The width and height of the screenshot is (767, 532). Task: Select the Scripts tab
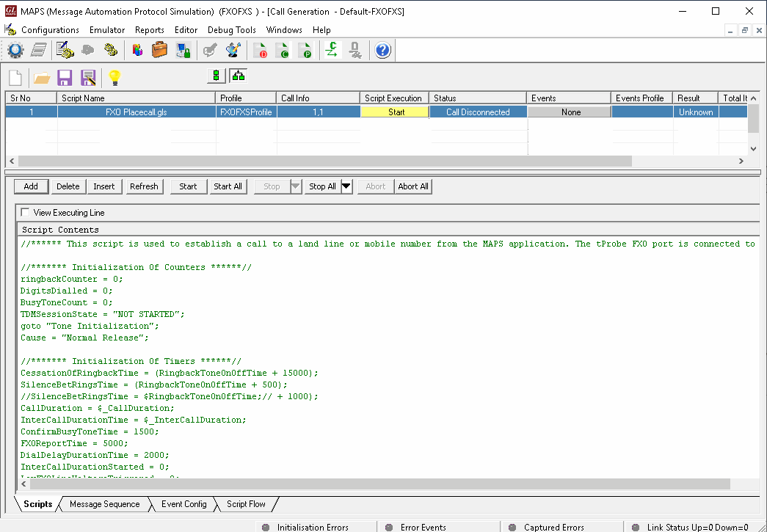pyautogui.click(x=37, y=504)
